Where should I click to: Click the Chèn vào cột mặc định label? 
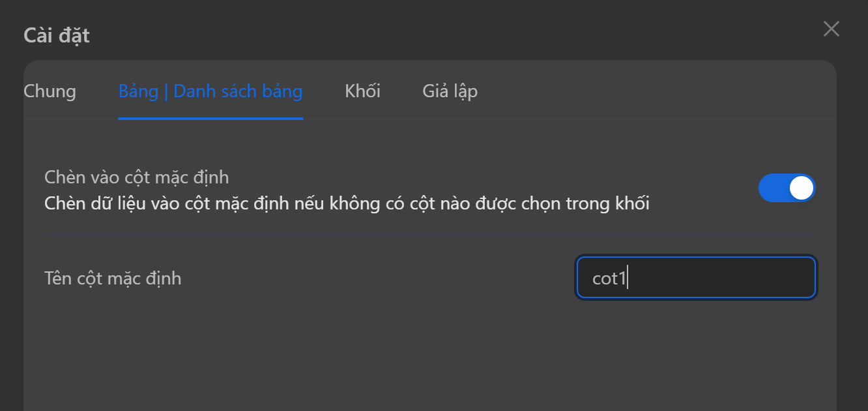coord(136,177)
